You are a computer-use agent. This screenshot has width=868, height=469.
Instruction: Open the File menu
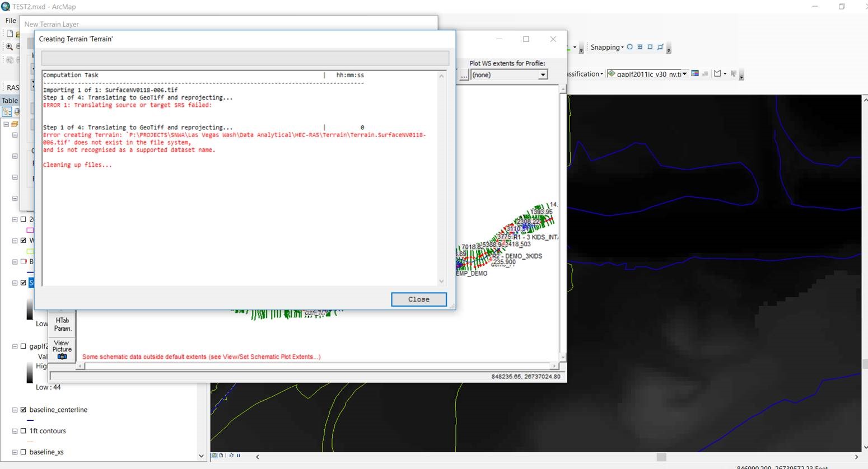pos(11,21)
